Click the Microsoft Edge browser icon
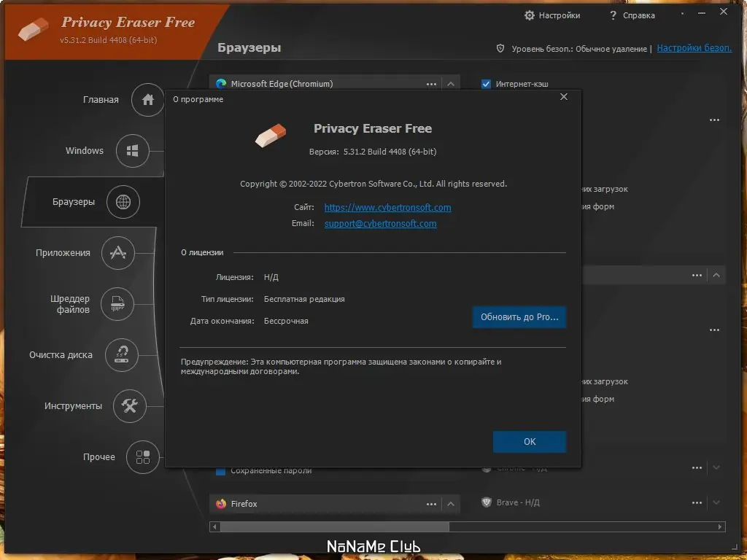Screen dimensions: 747x560 [221, 84]
